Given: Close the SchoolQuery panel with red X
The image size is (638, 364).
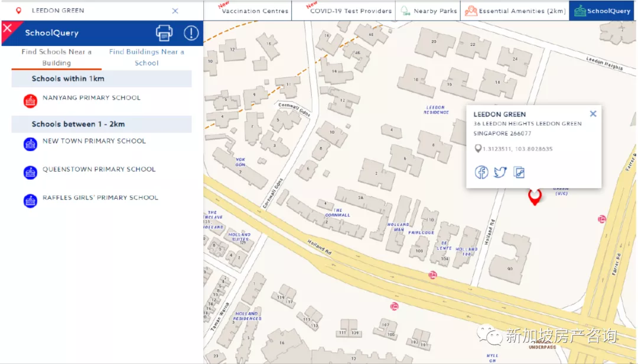Looking at the screenshot, I should [8, 28].
